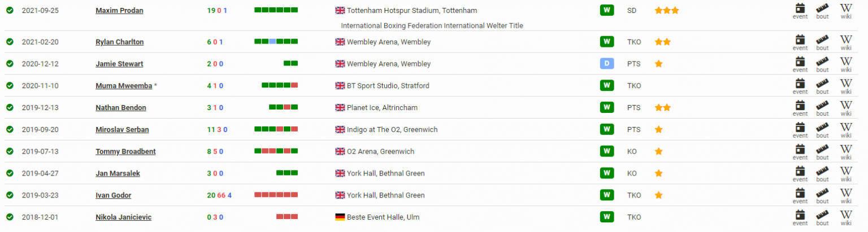The image size is (868, 232).
Task: Open wiki icon in Nikola Janicievic row
Action: coord(846,217)
